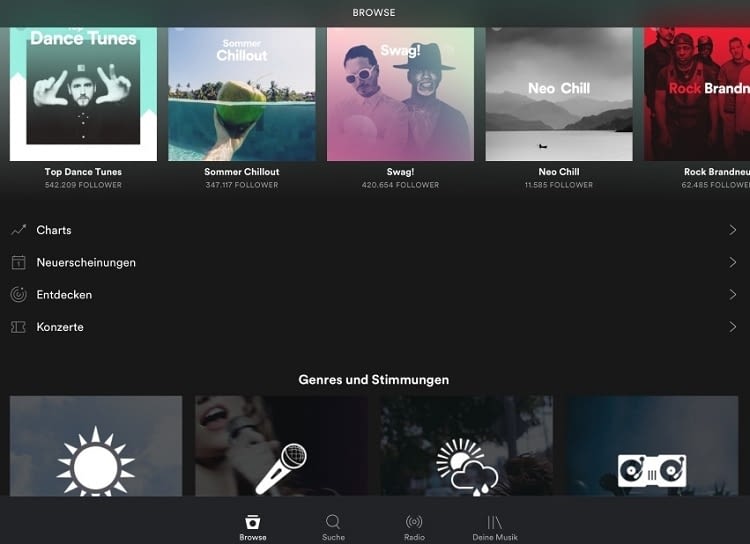Expand Konzerte with its chevron arrow
This screenshot has width=750, height=544.
732,327
